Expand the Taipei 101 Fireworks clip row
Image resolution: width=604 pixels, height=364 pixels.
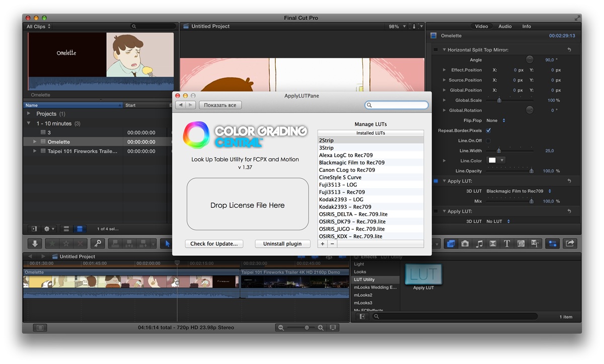pyautogui.click(x=35, y=151)
